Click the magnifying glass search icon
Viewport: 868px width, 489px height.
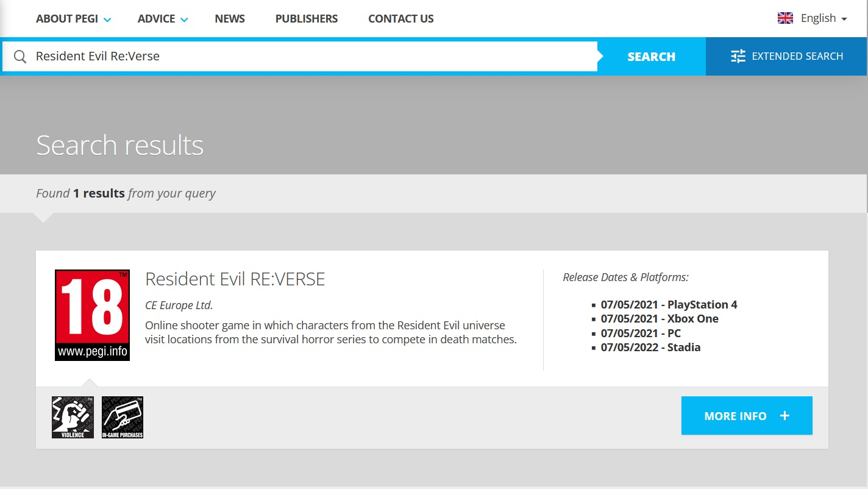[x=20, y=56]
